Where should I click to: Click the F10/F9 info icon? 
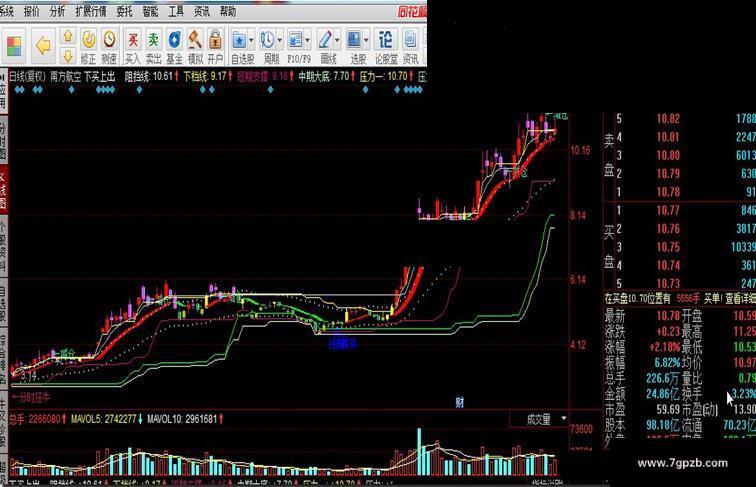point(295,40)
